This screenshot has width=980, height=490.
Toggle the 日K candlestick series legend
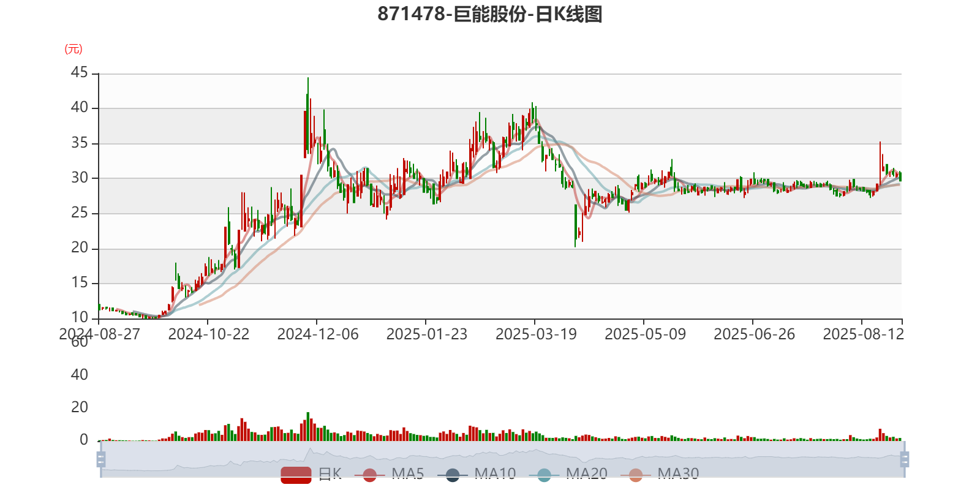[x=311, y=474]
